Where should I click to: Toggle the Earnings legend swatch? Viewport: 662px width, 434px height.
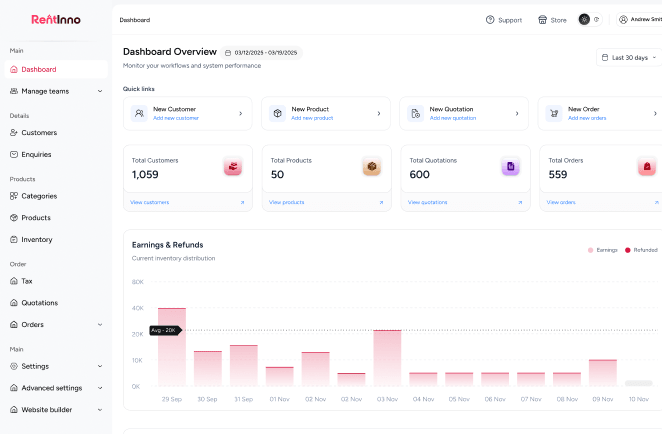click(590, 250)
